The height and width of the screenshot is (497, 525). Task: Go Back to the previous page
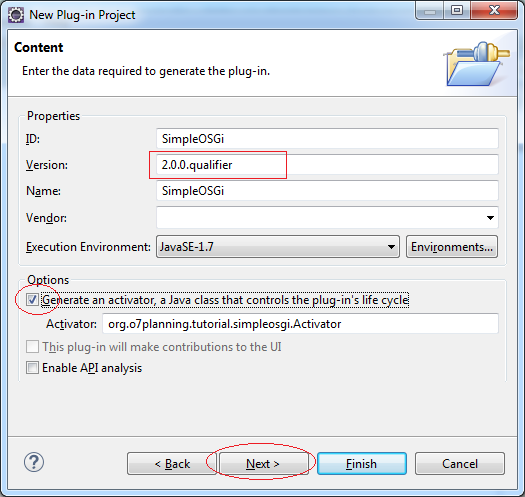(x=172, y=464)
